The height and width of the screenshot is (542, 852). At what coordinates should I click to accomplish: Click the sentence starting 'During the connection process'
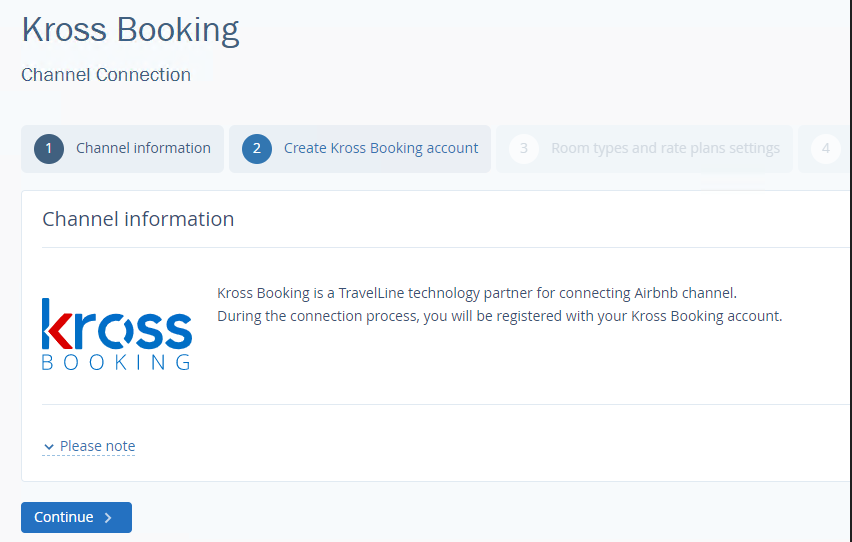499,316
